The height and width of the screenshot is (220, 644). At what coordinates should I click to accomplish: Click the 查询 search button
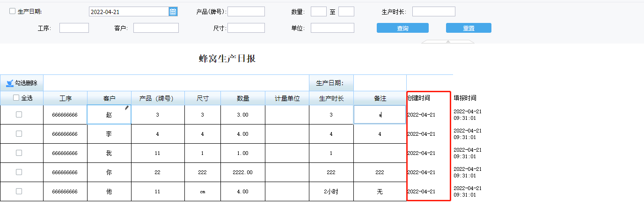pos(402,28)
